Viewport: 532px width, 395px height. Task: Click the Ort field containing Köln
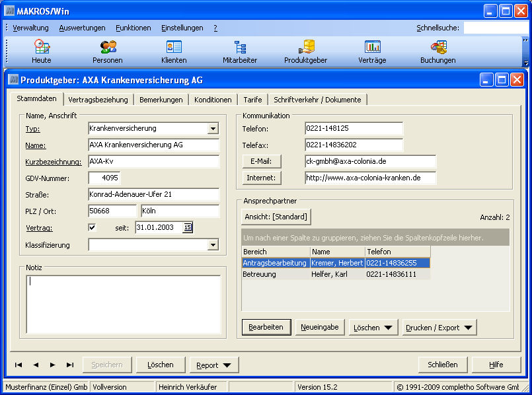pos(180,211)
